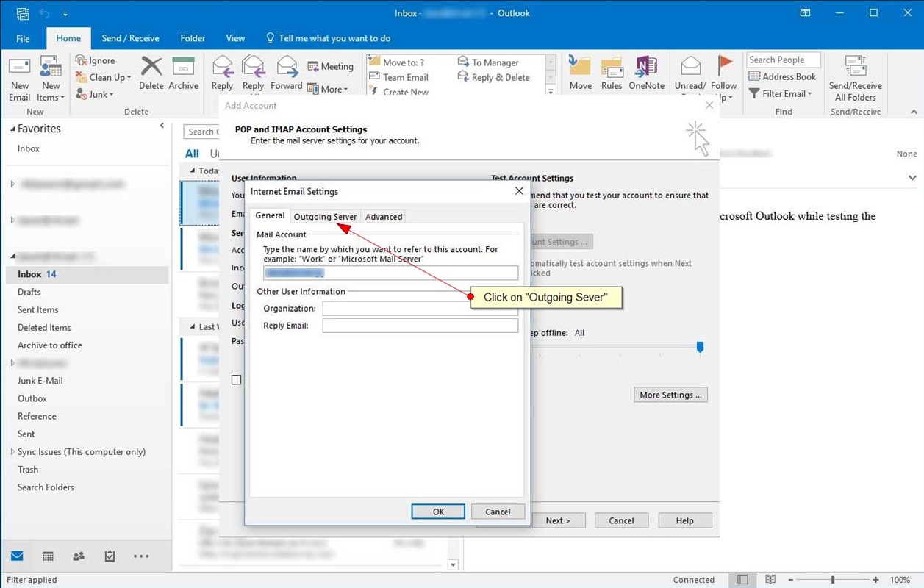
Task: Click OK in Internet Email Settings
Action: click(x=438, y=512)
